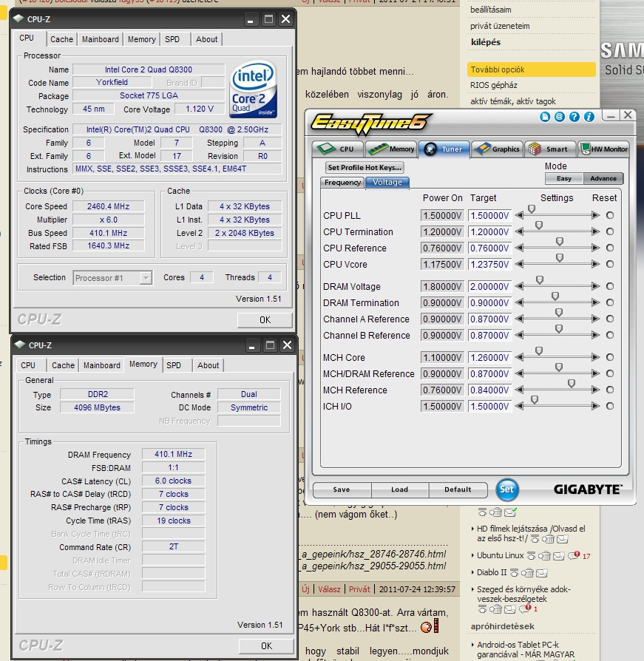Image resolution: width=644 pixels, height=661 pixels.
Task: Select Reset radio for MCH Core
Action: click(610, 357)
